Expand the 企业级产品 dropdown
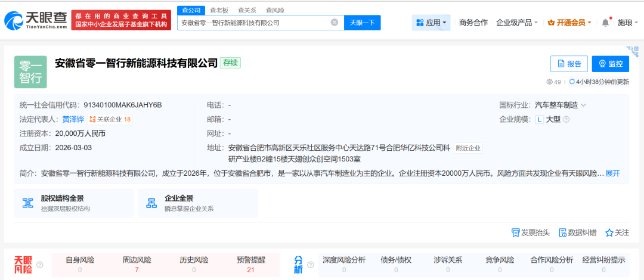This screenshot has height=280, width=644. coord(516,23)
